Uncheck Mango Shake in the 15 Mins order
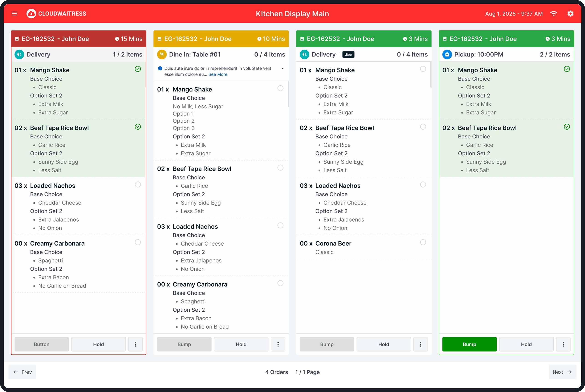Viewport: 585px width, 392px height. tap(138, 69)
